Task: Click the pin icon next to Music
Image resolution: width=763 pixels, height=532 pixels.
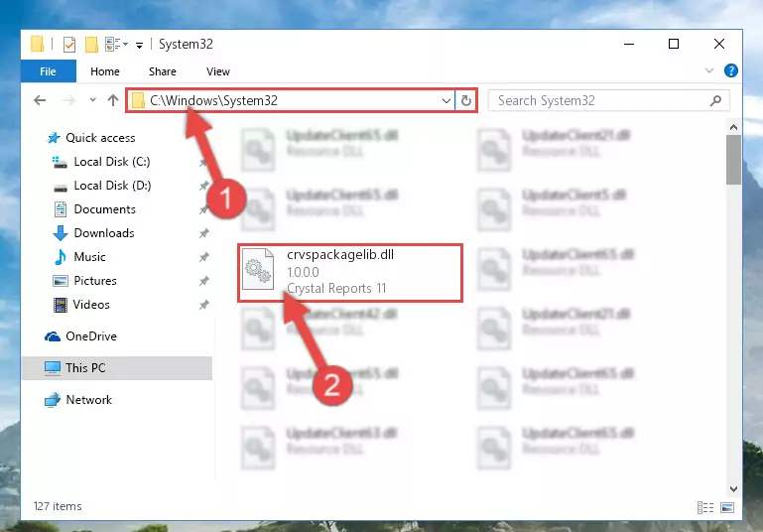Action: tap(203, 257)
